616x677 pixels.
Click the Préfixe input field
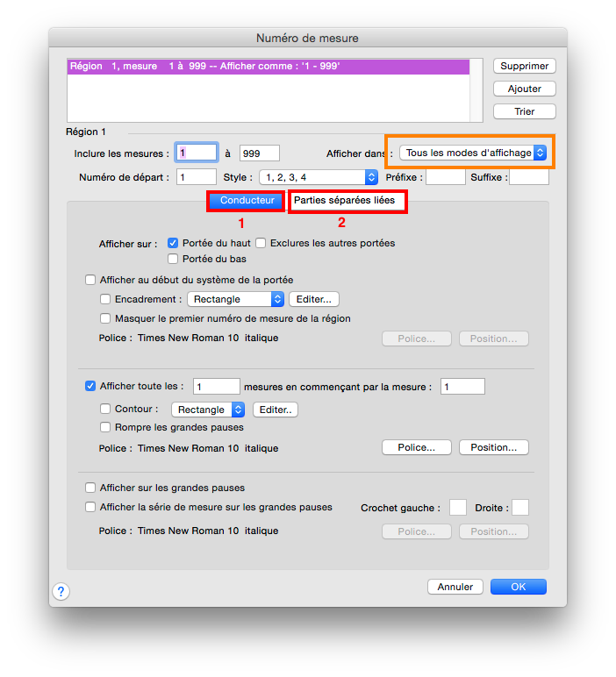[445, 177]
